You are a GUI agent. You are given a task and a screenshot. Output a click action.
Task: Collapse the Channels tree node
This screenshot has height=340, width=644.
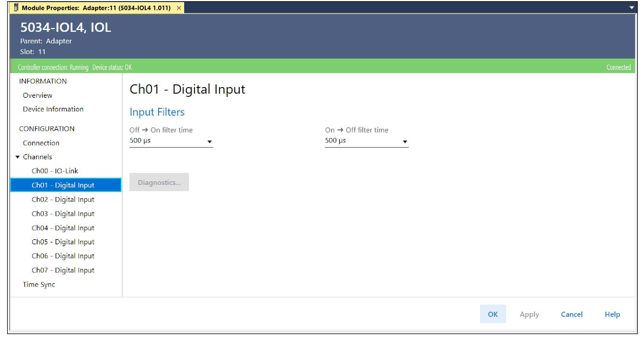click(x=18, y=157)
